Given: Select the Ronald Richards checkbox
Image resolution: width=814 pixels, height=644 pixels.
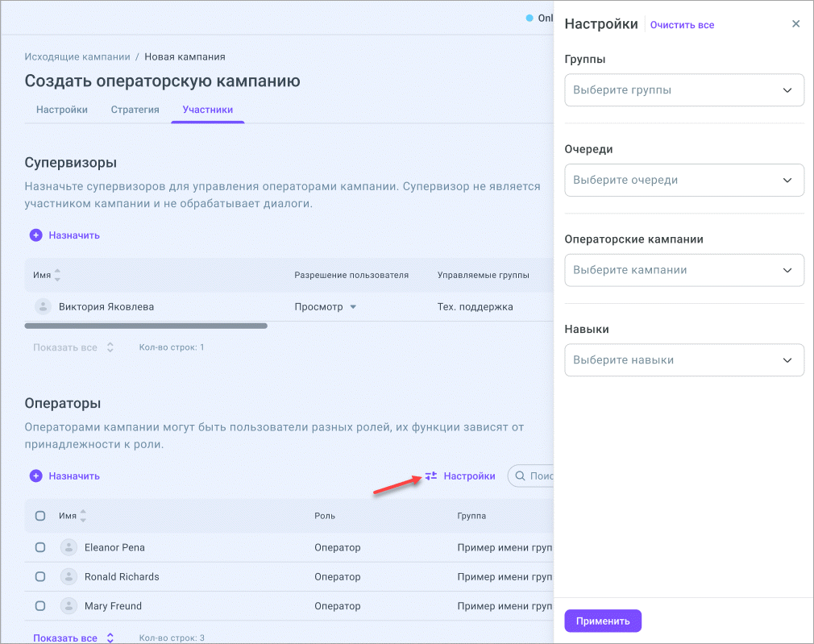Looking at the screenshot, I should [x=40, y=576].
